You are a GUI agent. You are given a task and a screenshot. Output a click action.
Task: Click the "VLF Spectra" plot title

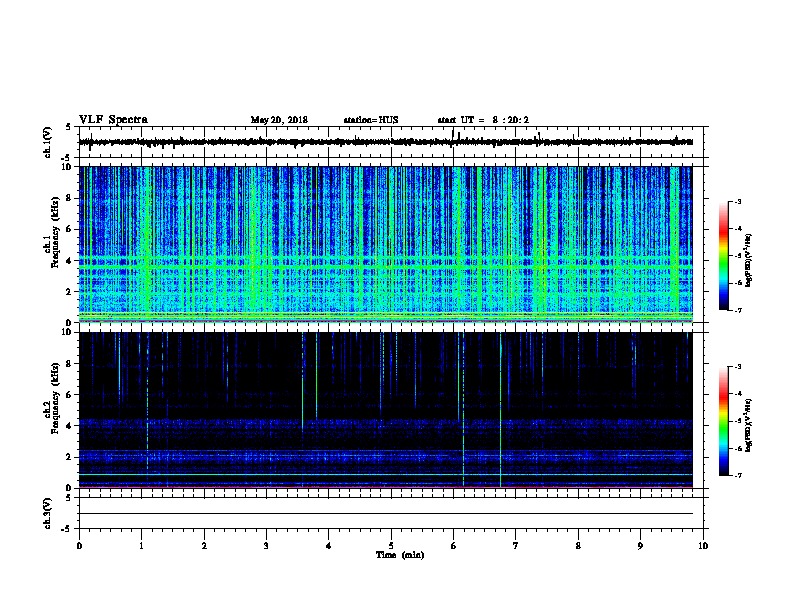click(113, 120)
